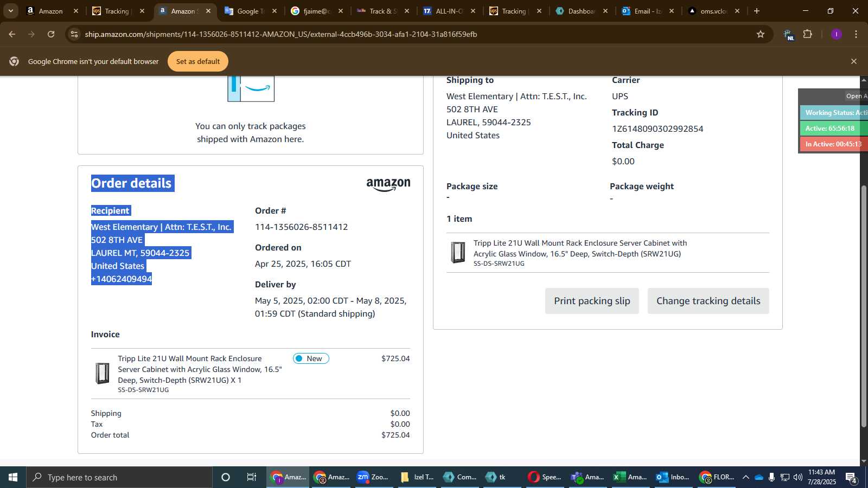This screenshot has height=488, width=868.
Task: Click the page vertical scrollbar thumb
Action: (x=864, y=306)
